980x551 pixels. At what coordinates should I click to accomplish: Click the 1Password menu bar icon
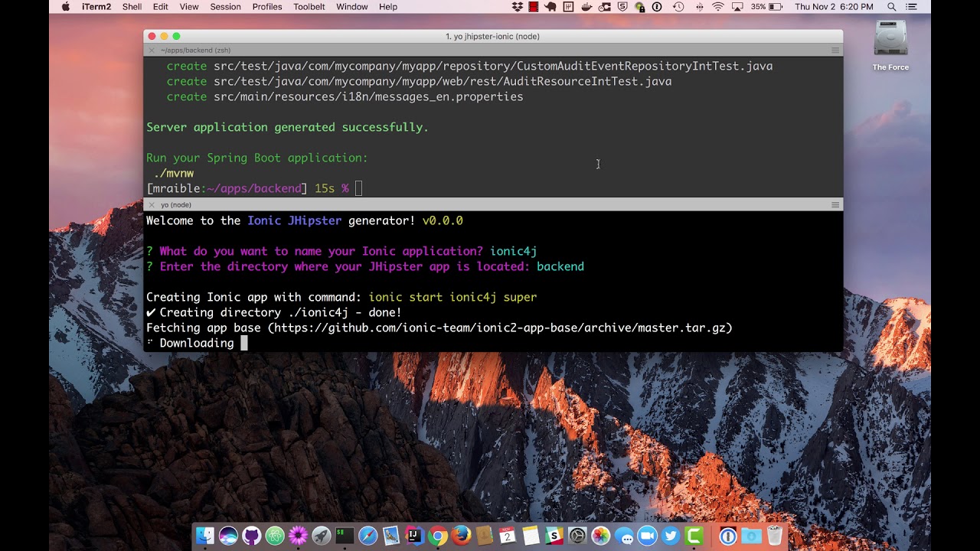click(x=656, y=7)
